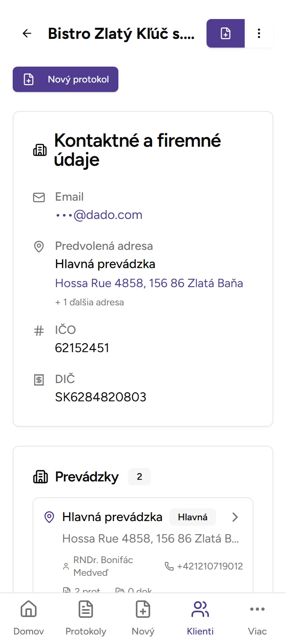
Task: Click the building icon beside Prevádzky
Action: [x=40, y=477]
